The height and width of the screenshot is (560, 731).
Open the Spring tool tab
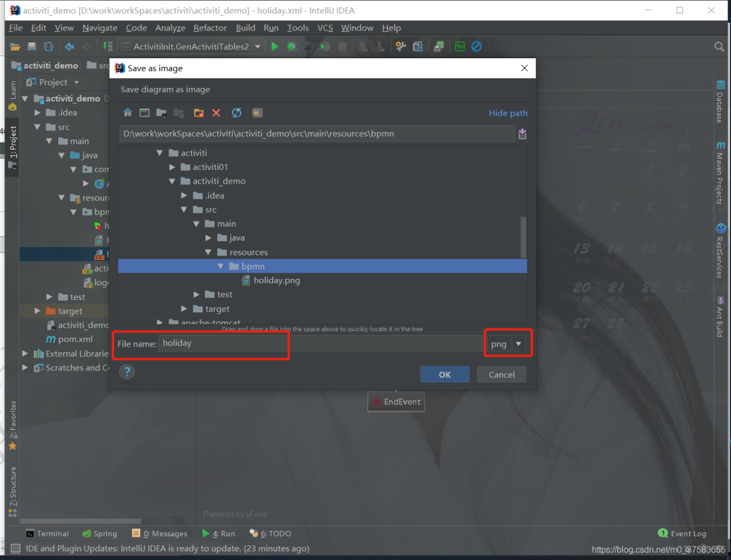tap(99, 534)
